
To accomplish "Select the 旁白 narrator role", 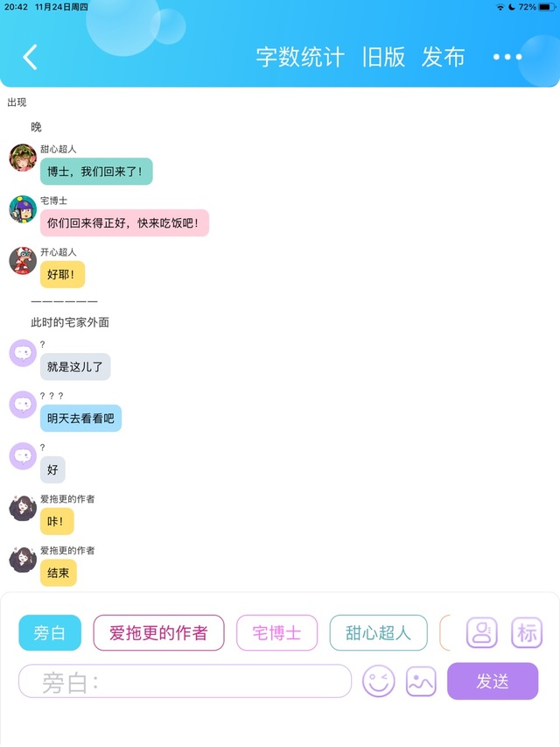I will point(50,632).
